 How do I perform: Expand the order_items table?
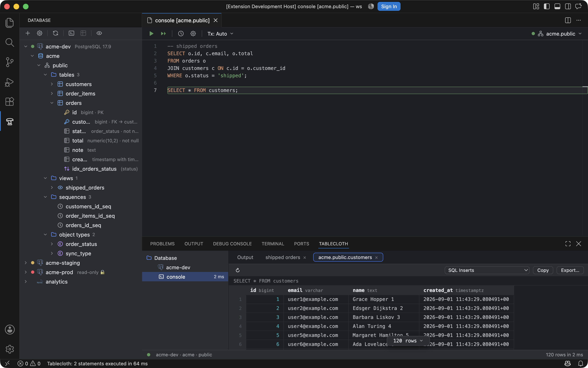pyautogui.click(x=52, y=93)
